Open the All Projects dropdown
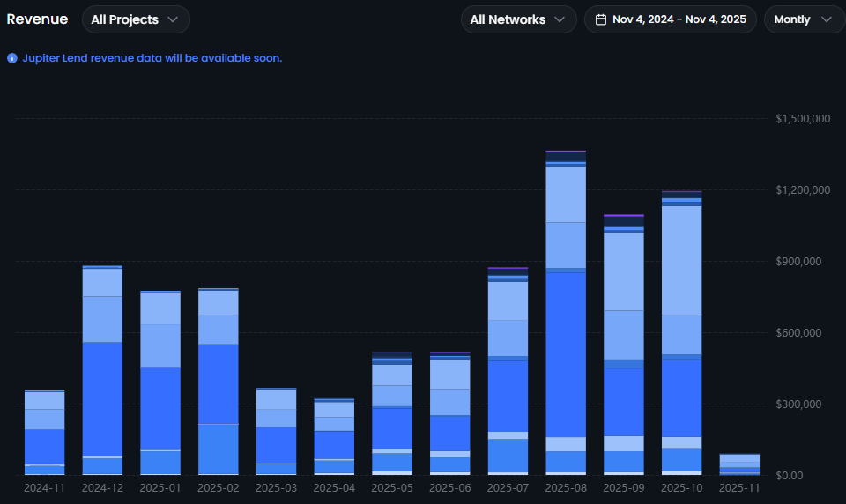 point(136,19)
